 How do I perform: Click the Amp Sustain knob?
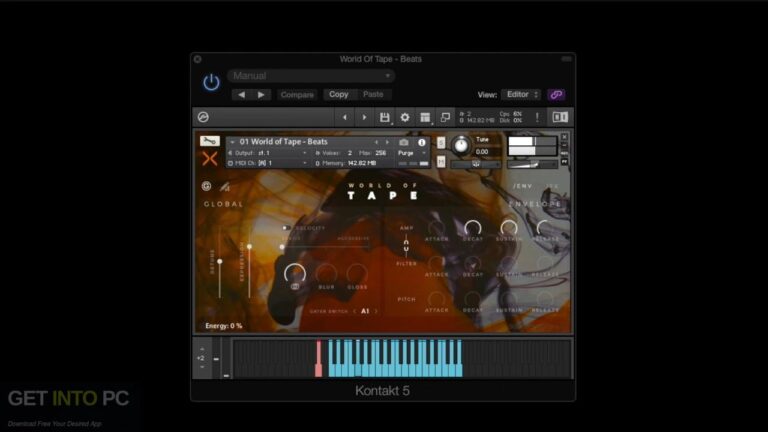click(509, 228)
